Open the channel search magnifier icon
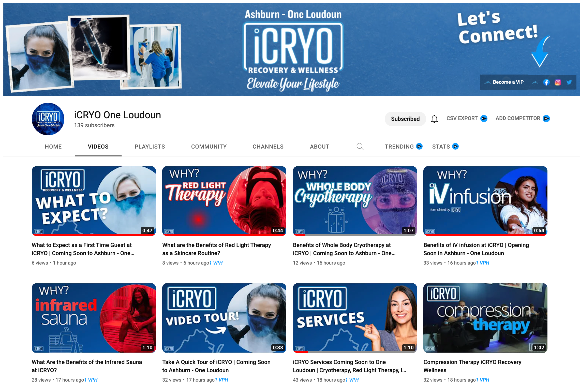 point(360,147)
